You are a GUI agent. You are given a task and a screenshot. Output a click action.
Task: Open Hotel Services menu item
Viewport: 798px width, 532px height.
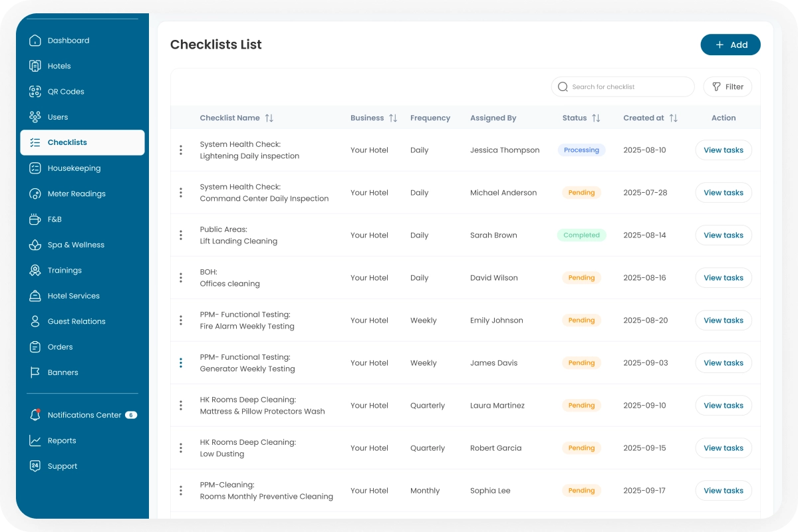73,296
